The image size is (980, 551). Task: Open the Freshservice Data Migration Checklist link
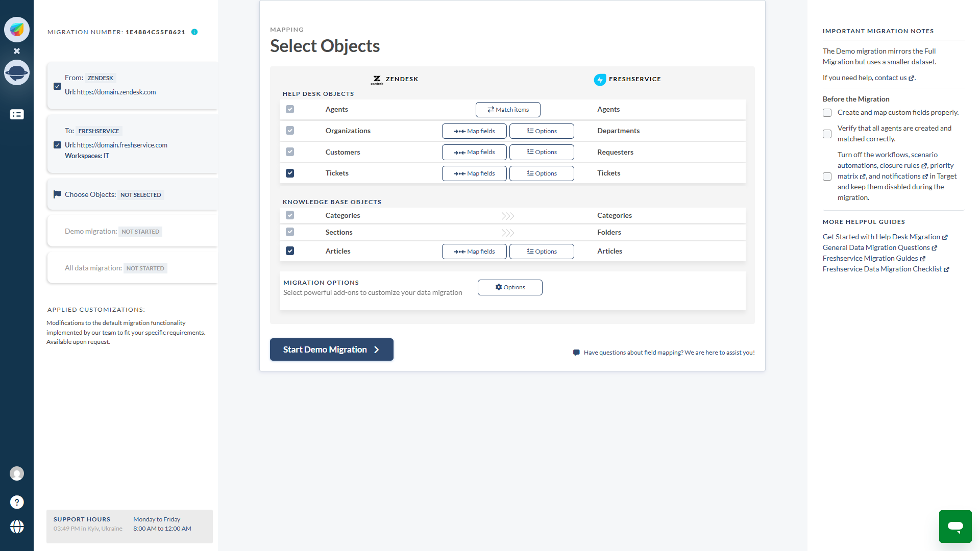(x=882, y=269)
